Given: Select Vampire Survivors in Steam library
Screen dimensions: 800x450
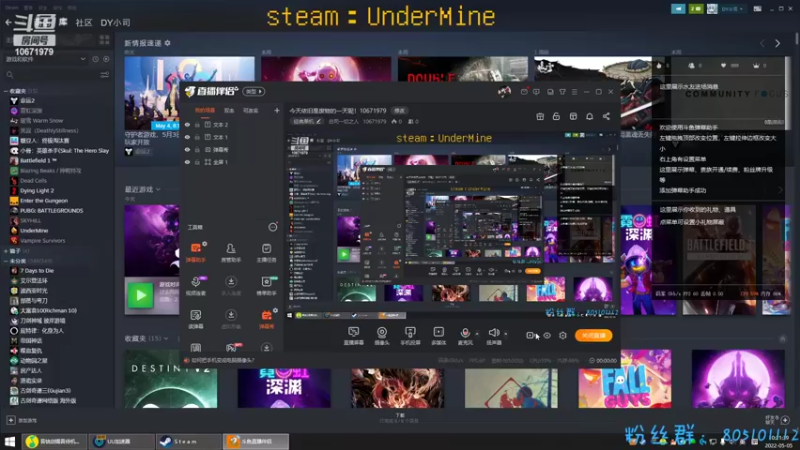Looking at the screenshot, I should point(42,240).
